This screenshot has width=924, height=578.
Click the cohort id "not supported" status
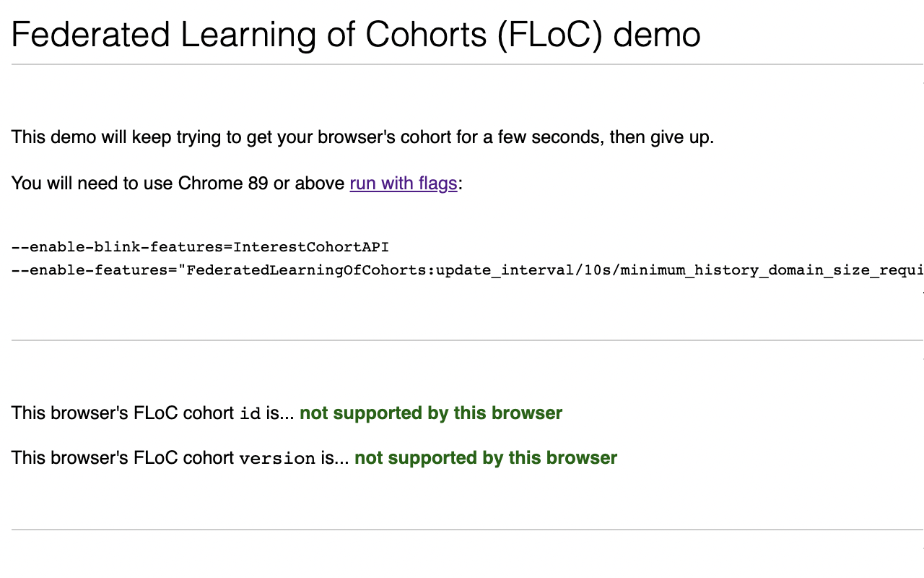coord(431,413)
